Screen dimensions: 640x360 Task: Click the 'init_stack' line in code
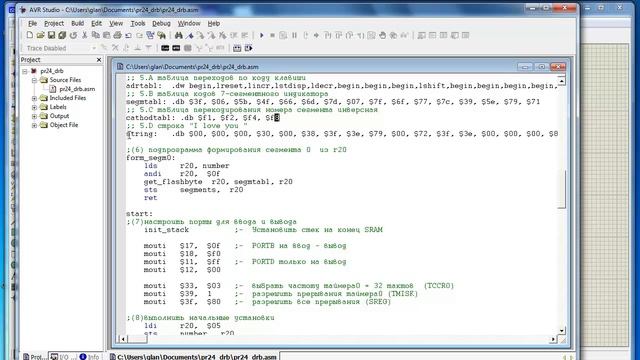pyautogui.click(x=167, y=230)
